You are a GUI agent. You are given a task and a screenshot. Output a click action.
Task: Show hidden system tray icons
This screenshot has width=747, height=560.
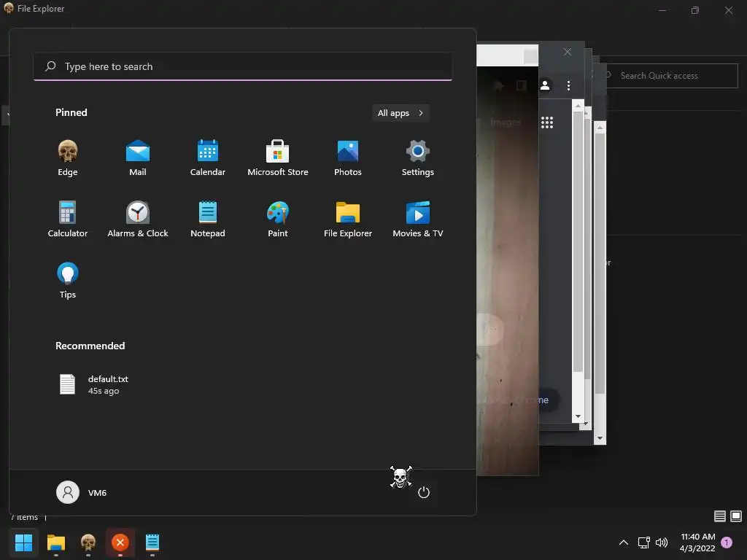pyautogui.click(x=623, y=542)
